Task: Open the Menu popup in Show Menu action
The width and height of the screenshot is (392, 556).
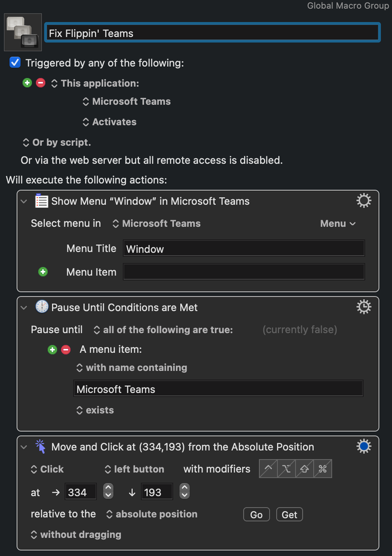Action: (338, 224)
